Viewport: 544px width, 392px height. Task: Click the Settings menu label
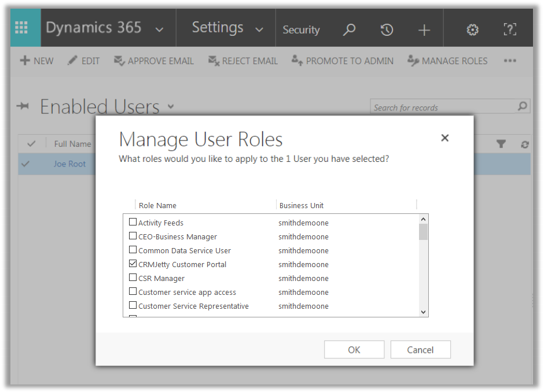click(x=218, y=28)
